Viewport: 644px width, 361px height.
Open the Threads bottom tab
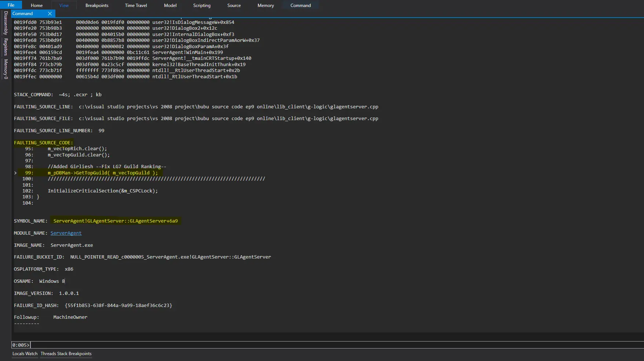(x=48, y=354)
